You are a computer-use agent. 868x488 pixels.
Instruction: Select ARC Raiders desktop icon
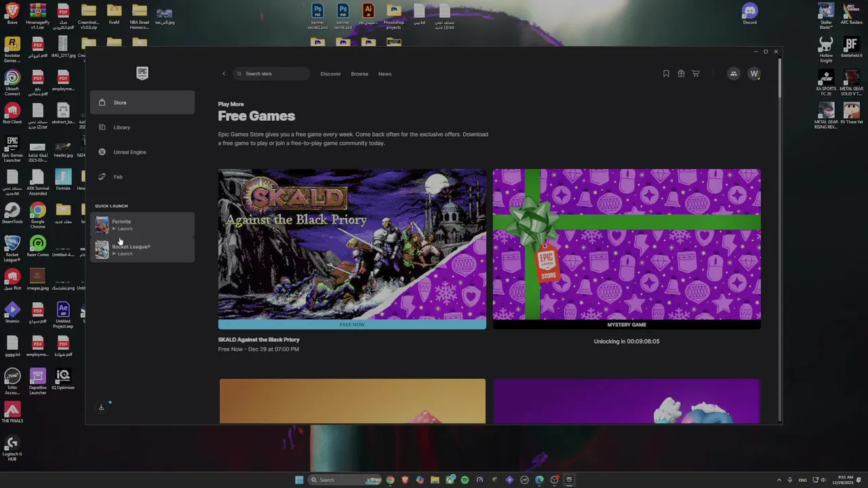[x=851, y=14]
